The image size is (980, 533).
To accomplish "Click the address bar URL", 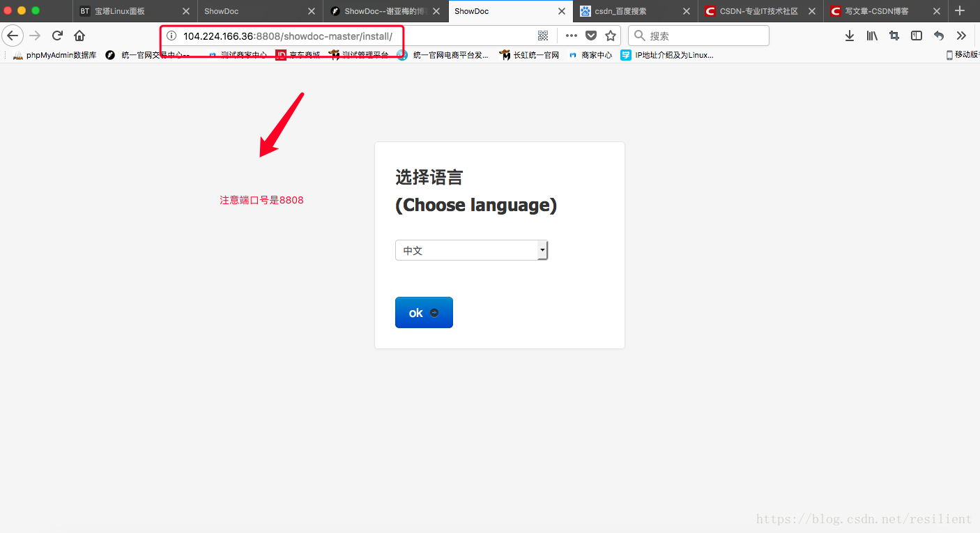I will [x=288, y=36].
